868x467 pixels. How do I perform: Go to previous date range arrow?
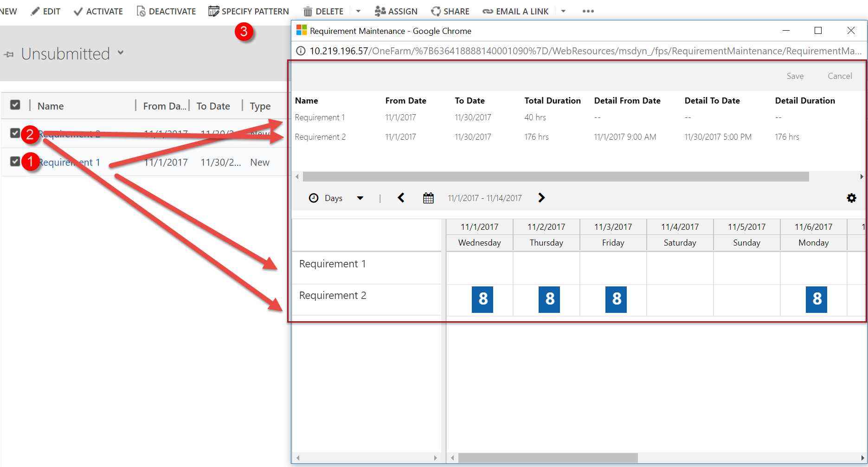(401, 198)
